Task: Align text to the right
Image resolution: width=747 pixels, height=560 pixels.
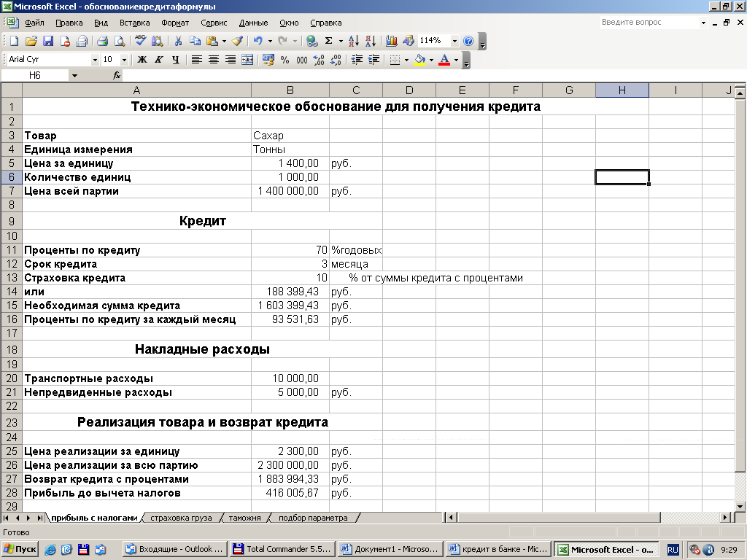Action: pos(231,60)
